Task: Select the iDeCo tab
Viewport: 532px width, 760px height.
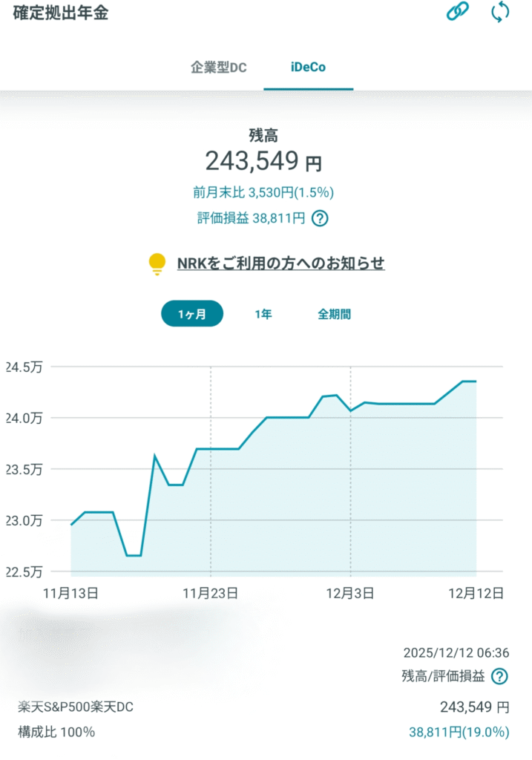Action: coord(308,68)
